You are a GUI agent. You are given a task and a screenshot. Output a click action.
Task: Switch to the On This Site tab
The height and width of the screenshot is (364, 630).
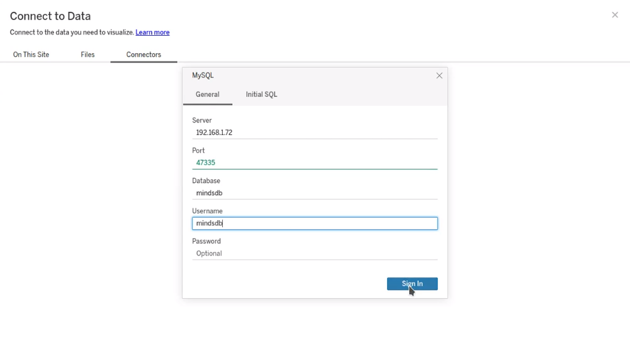point(31,55)
